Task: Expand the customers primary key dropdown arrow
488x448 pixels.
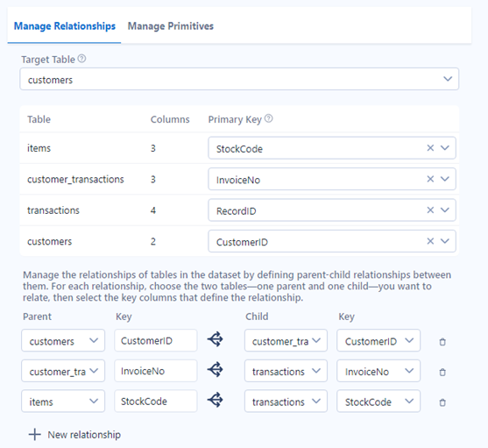Action: click(x=445, y=241)
